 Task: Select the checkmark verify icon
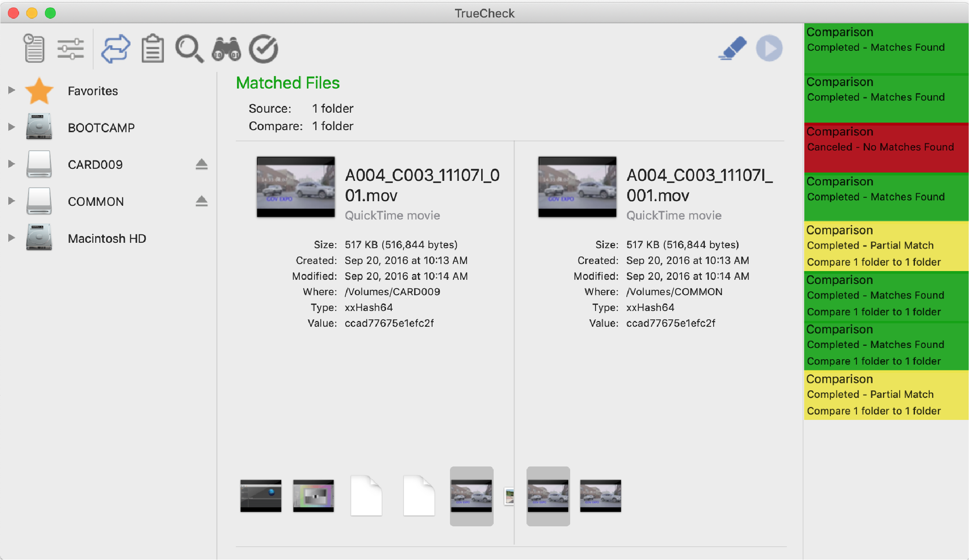263,48
